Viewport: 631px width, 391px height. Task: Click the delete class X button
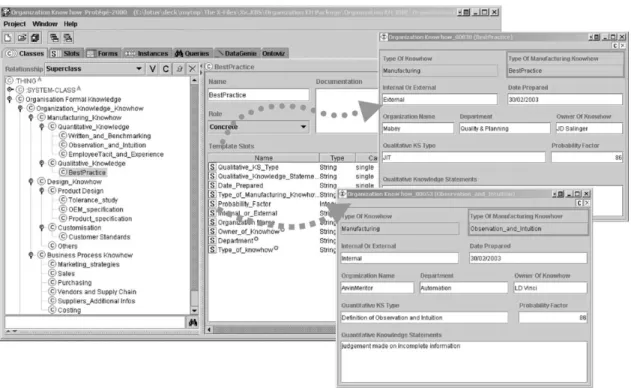[x=192, y=69]
